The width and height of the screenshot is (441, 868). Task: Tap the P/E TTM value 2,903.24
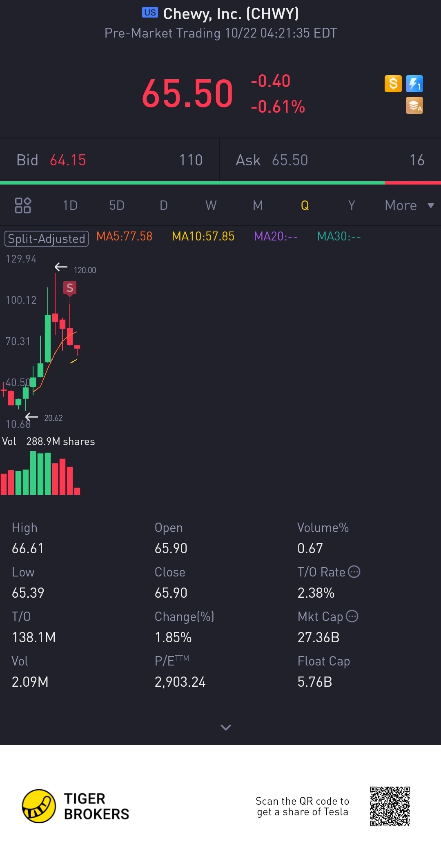click(180, 682)
